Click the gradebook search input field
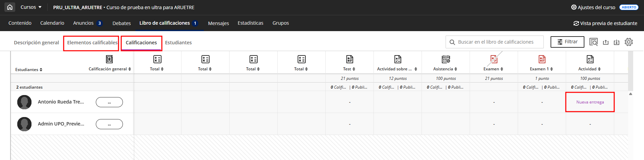 pyautogui.click(x=496, y=42)
